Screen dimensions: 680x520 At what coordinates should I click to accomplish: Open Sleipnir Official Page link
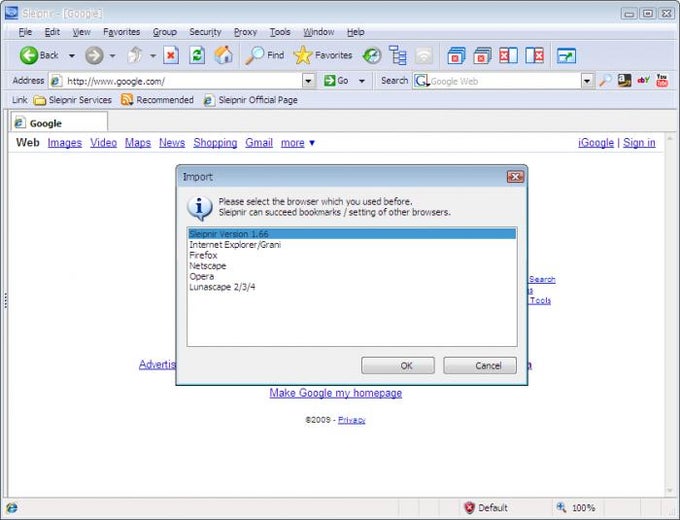251,100
